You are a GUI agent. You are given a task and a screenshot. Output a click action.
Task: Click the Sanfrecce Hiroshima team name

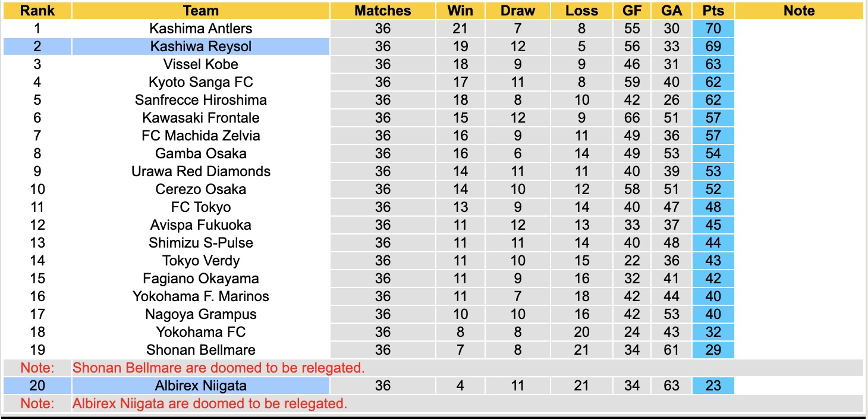[x=201, y=100]
